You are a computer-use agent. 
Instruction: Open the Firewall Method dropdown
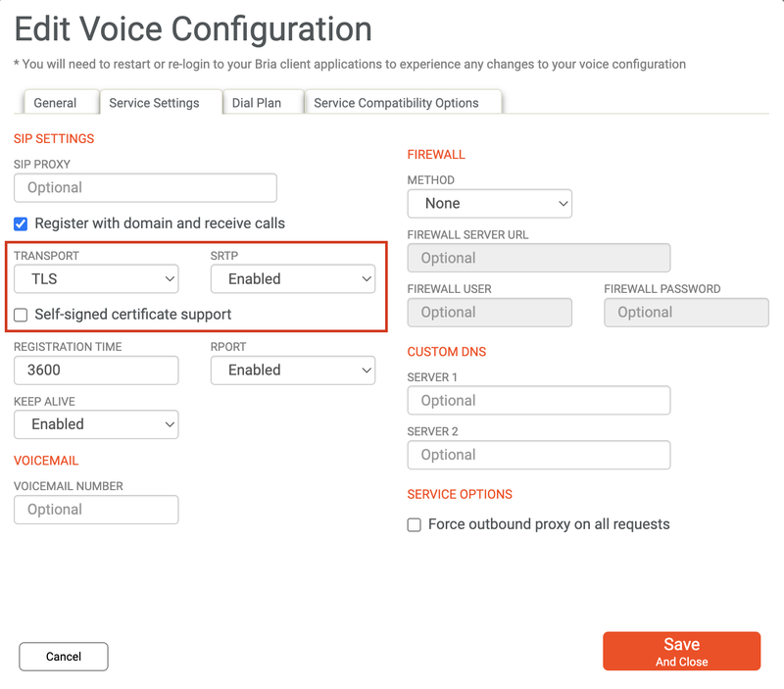(489, 204)
